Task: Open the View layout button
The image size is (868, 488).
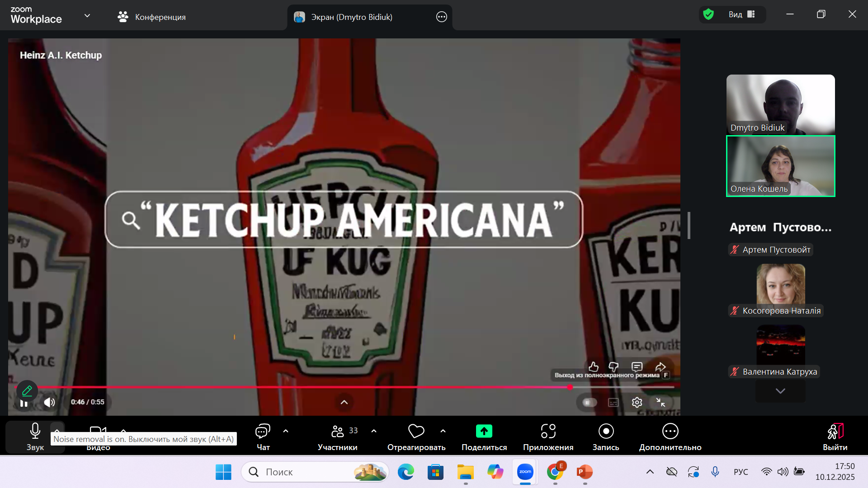Action: click(x=741, y=14)
